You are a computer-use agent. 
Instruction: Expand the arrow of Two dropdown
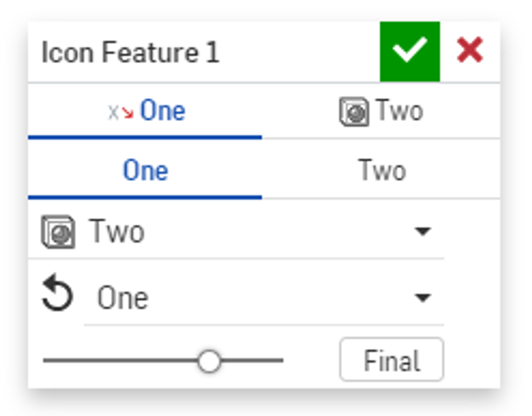(x=423, y=231)
